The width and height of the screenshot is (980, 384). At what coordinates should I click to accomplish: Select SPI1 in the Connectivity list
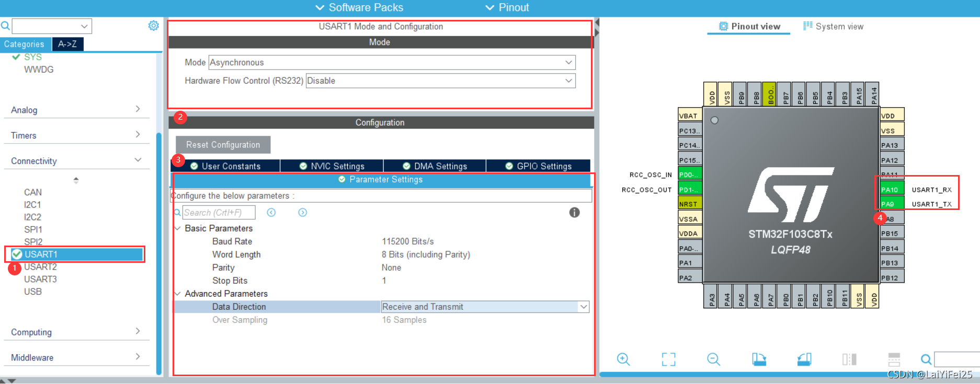tap(33, 229)
